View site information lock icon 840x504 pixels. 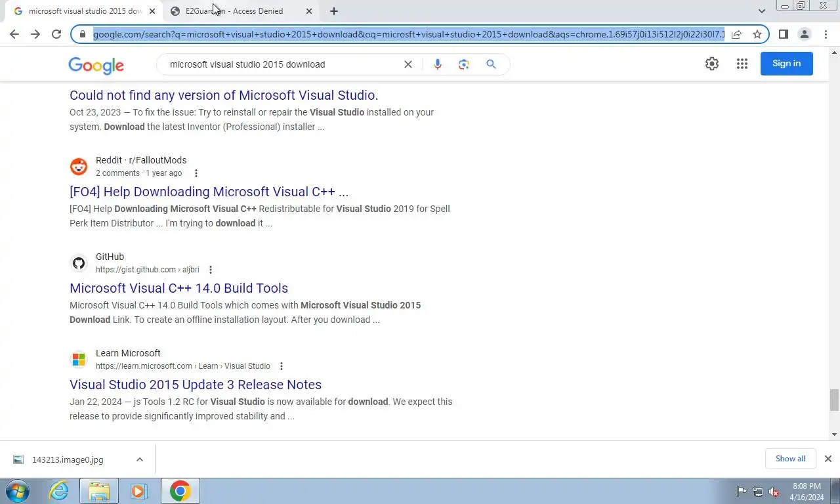tap(83, 34)
